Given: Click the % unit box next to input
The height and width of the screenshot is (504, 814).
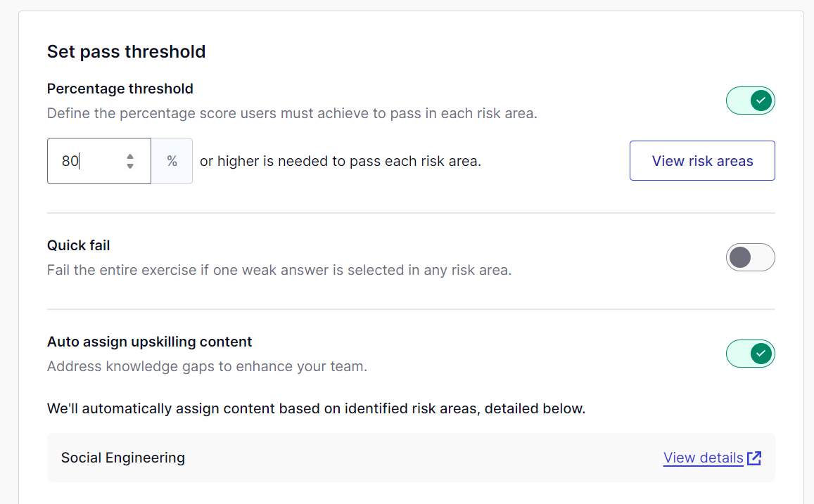Looking at the screenshot, I should pos(172,161).
